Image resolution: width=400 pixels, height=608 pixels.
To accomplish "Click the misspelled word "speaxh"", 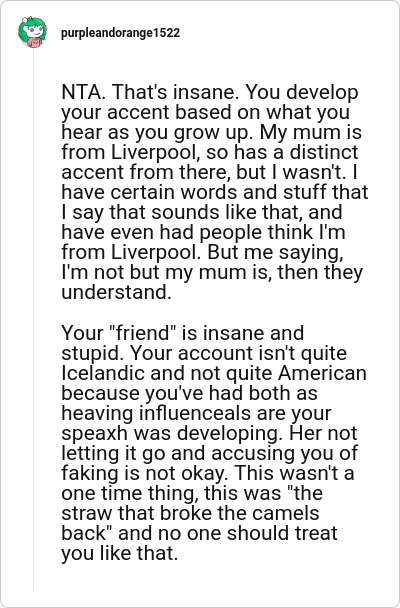I will point(95,433).
